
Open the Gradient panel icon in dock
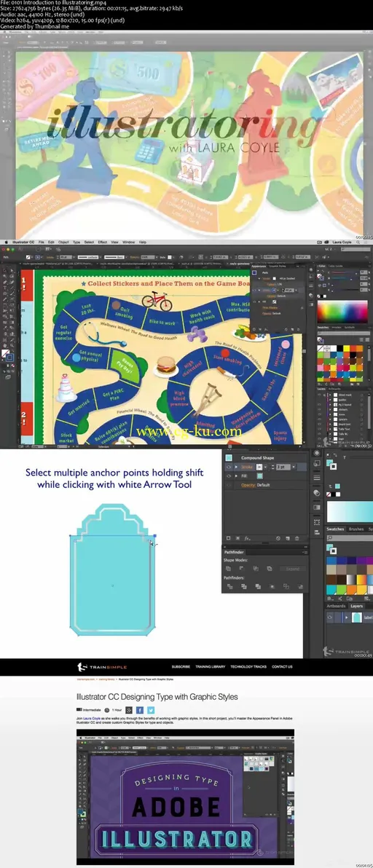[316, 507]
